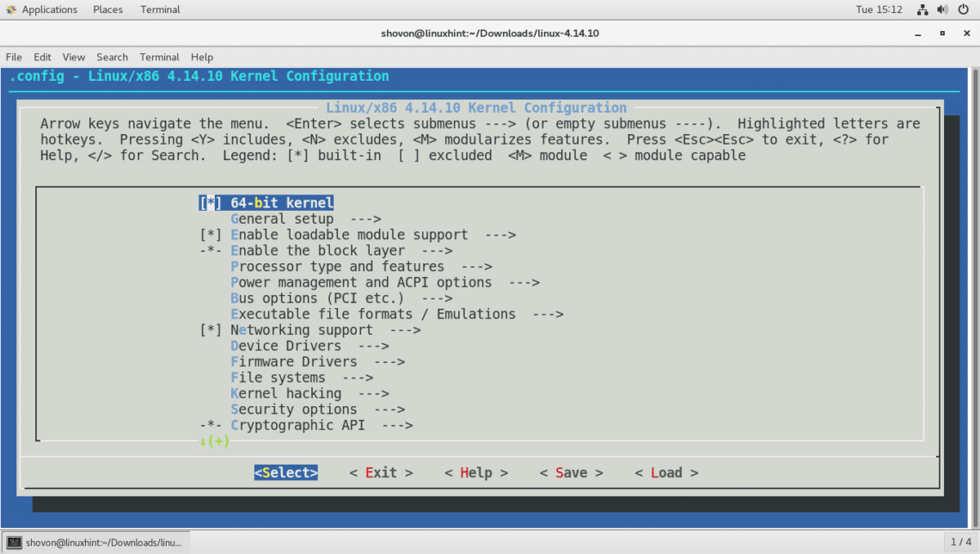Image resolution: width=980 pixels, height=554 pixels.
Task: Select Device Drivers entry
Action: point(285,346)
